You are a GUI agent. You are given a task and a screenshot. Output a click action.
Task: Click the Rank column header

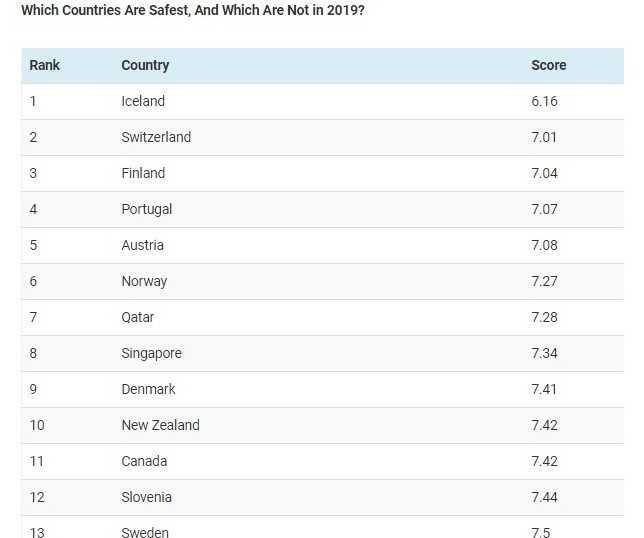[44, 65]
